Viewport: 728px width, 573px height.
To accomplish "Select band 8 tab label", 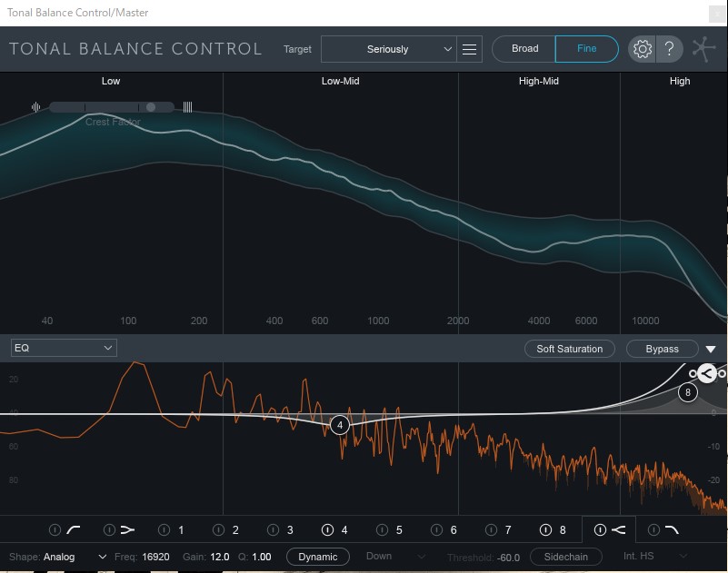I will (563, 529).
